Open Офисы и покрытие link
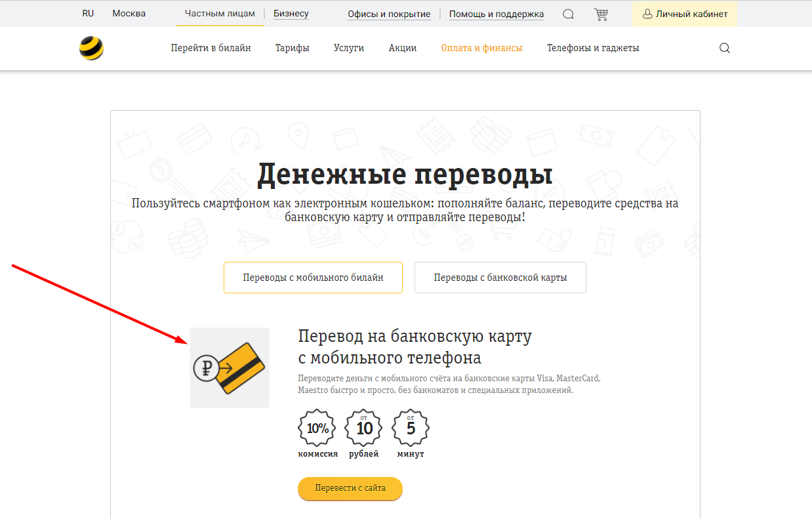Image resolution: width=812 pixels, height=519 pixels. coord(389,14)
